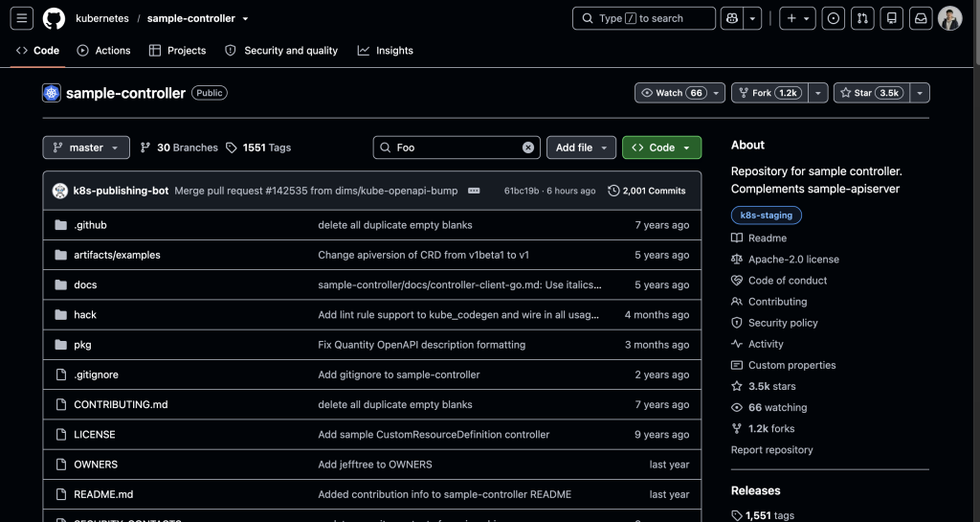Click the Security policy shield icon
980x522 pixels.
[737, 323]
